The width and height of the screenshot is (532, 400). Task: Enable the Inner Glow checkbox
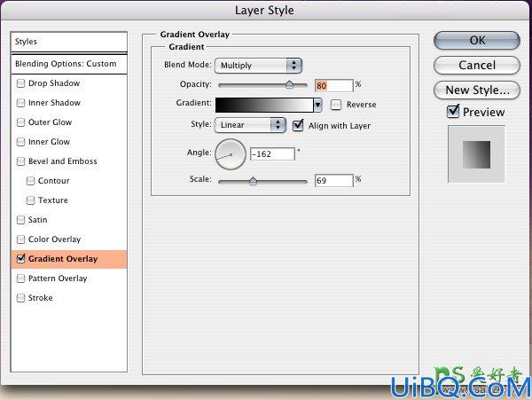tap(20, 142)
